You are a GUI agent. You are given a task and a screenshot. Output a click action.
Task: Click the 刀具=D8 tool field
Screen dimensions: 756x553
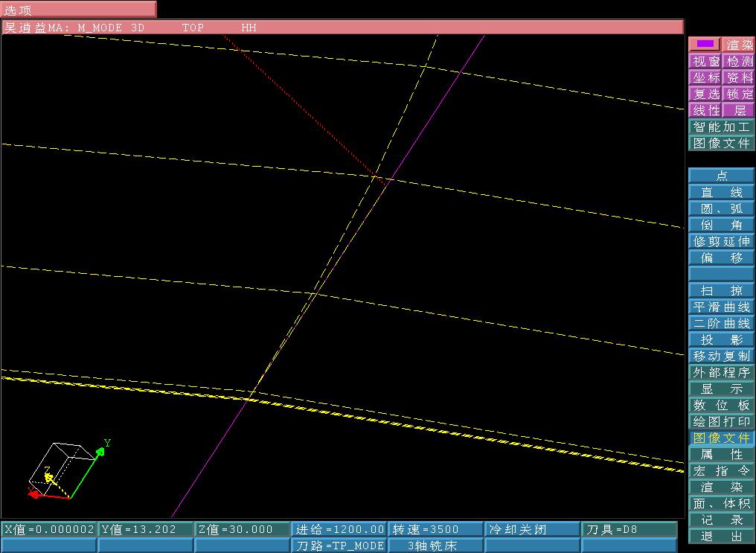coord(630,529)
